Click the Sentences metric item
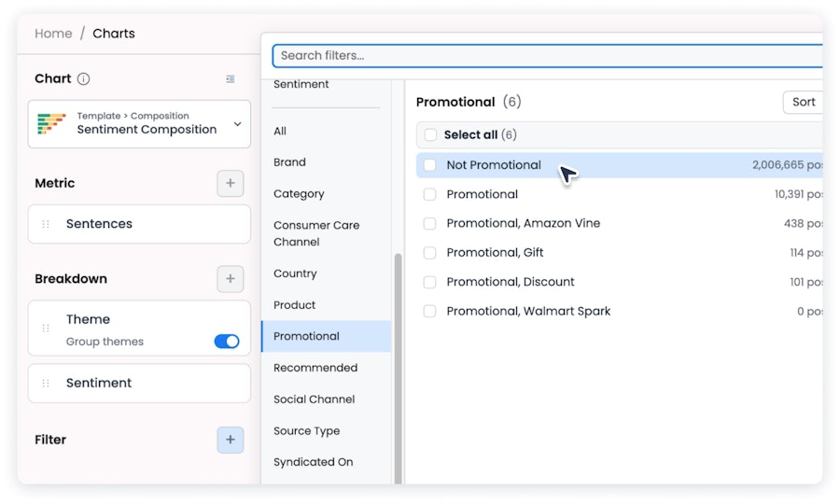This screenshot has height=504, width=840. tap(139, 224)
